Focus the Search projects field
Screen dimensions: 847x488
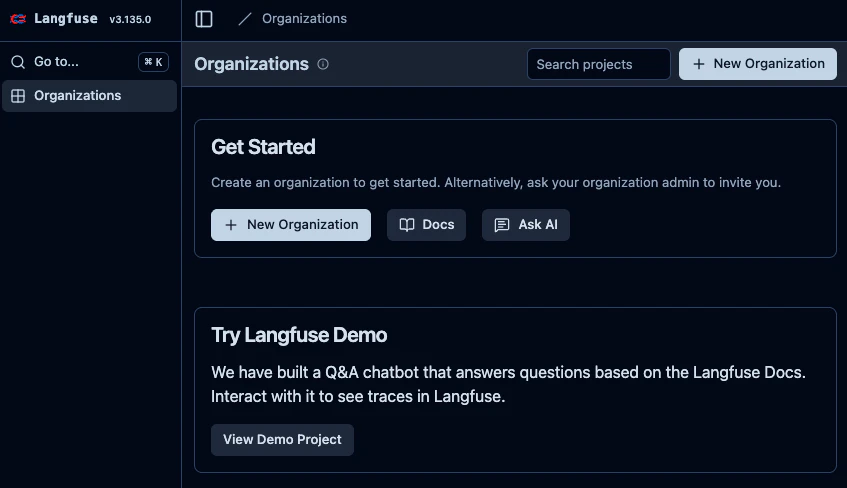click(x=599, y=64)
